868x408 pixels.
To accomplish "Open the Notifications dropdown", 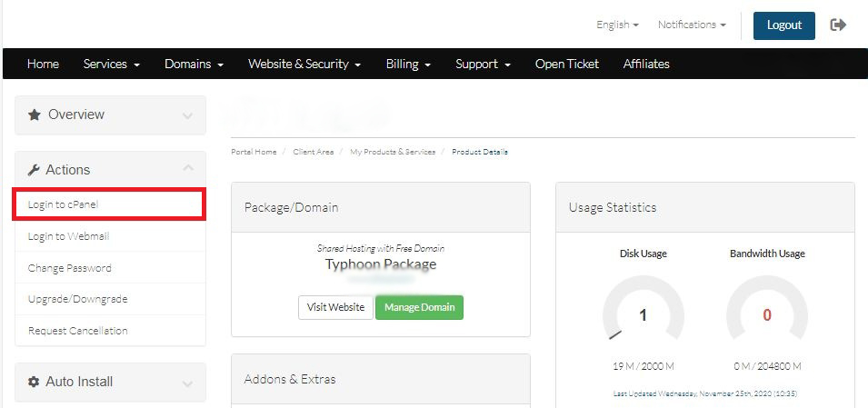I will tap(692, 25).
